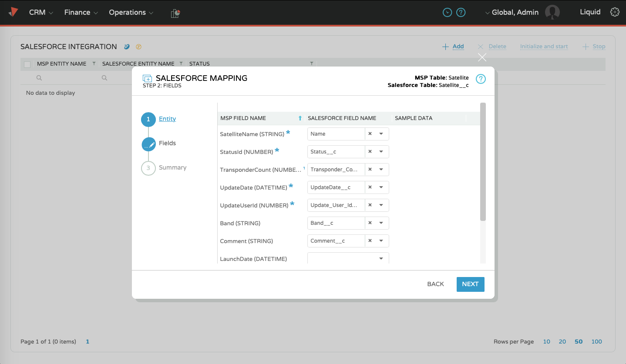Screen dimensions: 626x364
Task: Open the Name field dropdown arrow
Action: pos(381,134)
